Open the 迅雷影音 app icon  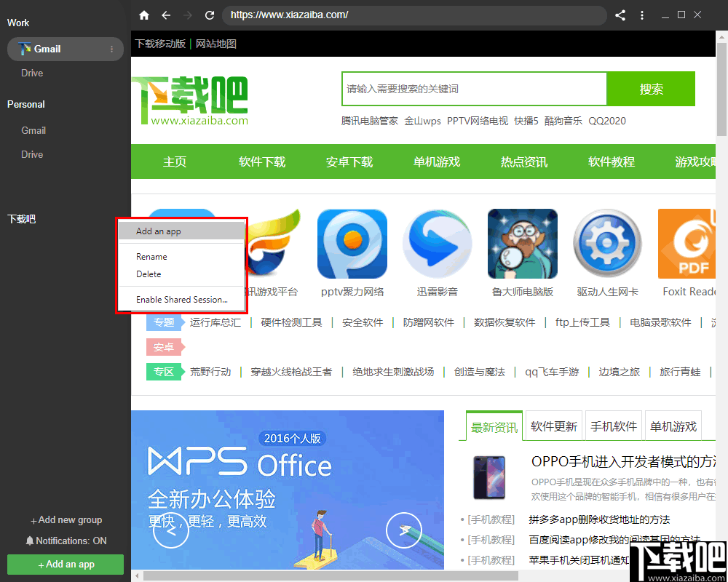(438, 244)
